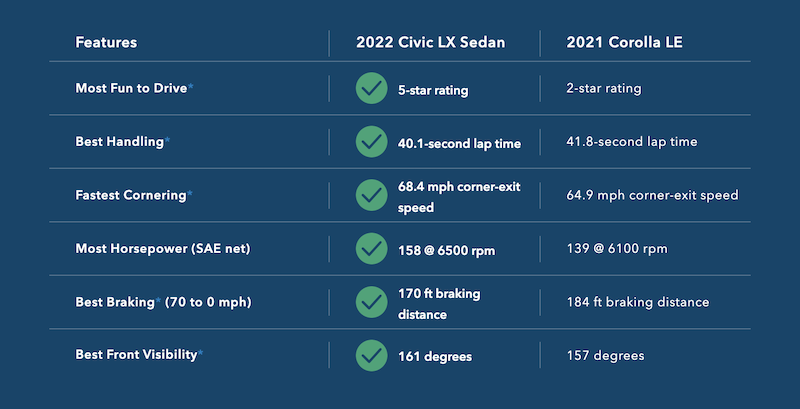The image size is (800, 409).
Task: Click the checkmark next to 158 @ 6500 rpm
Action: [371, 248]
